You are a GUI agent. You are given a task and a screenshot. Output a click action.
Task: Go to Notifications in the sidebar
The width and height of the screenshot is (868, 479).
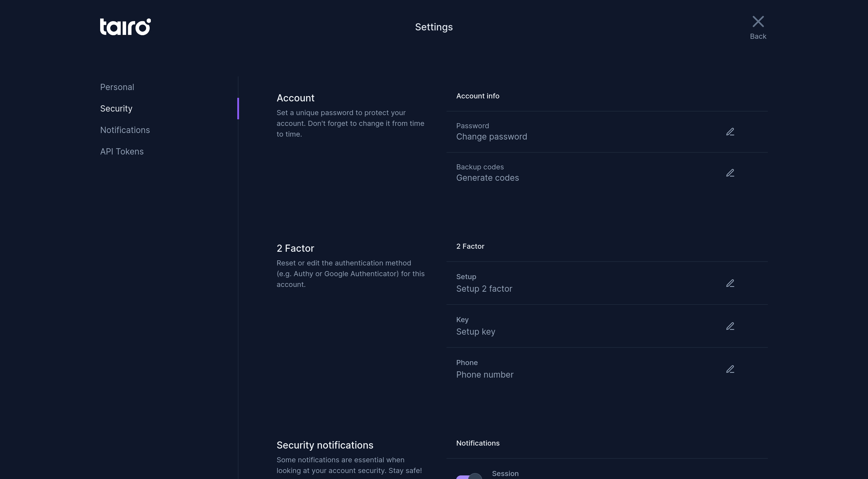(125, 130)
